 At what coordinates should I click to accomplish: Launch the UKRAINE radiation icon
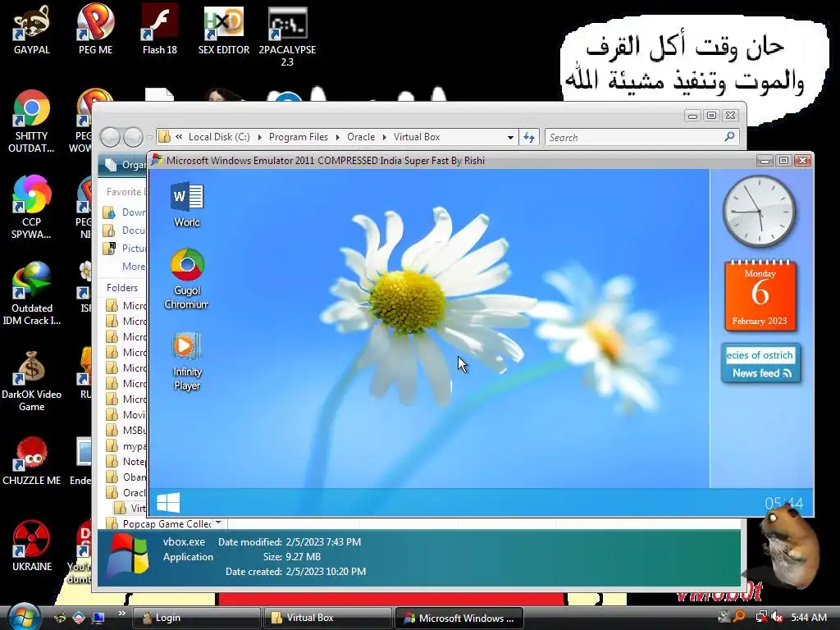pyautogui.click(x=32, y=546)
